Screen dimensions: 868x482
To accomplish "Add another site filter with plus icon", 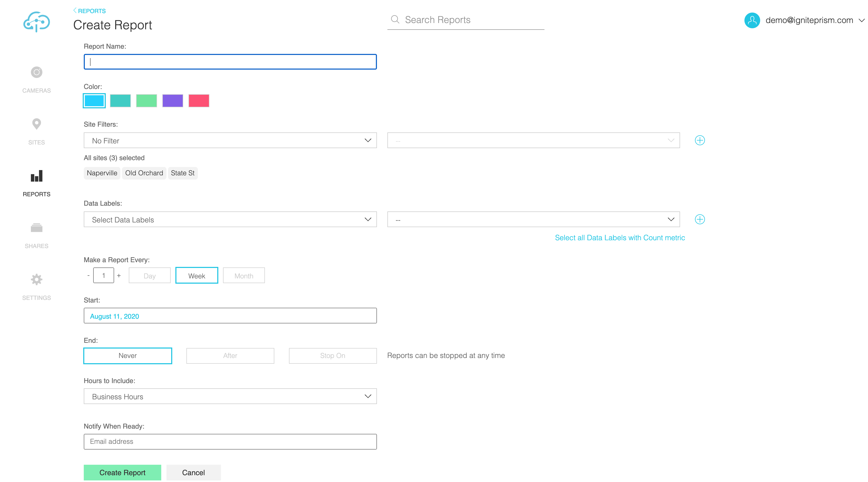I will click(699, 140).
